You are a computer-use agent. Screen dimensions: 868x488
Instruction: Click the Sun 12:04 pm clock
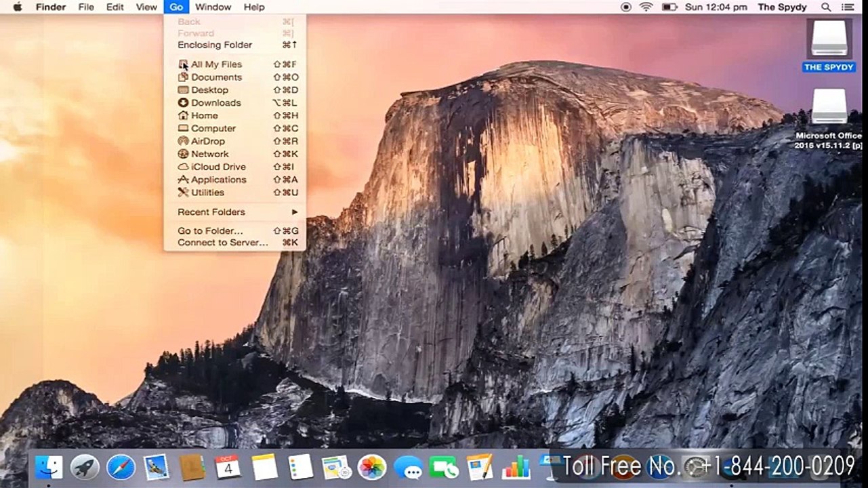(x=716, y=7)
